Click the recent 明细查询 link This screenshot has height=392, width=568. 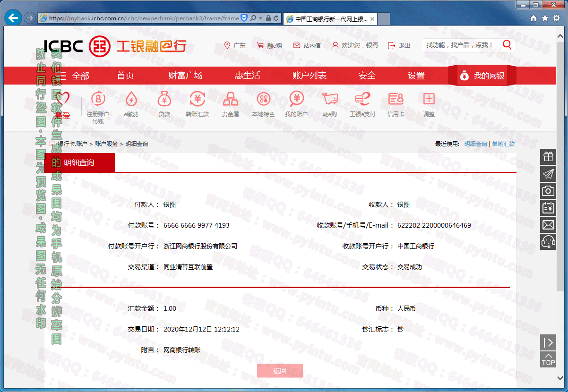coord(475,144)
